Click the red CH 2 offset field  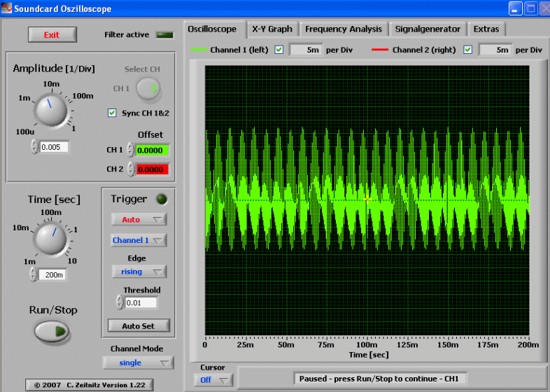[x=152, y=169]
